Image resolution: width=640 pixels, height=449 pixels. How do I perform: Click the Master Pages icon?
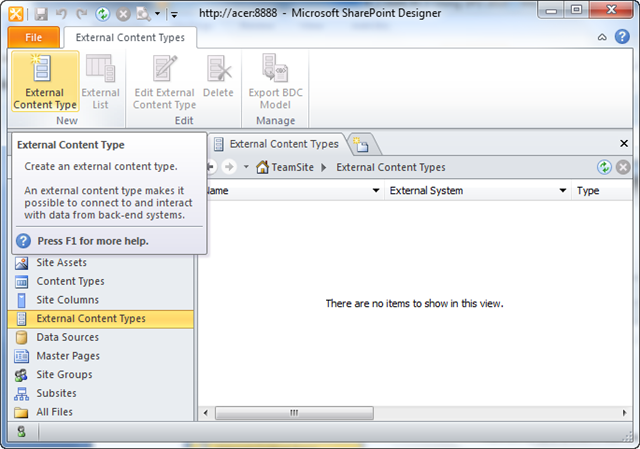[x=21, y=356]
